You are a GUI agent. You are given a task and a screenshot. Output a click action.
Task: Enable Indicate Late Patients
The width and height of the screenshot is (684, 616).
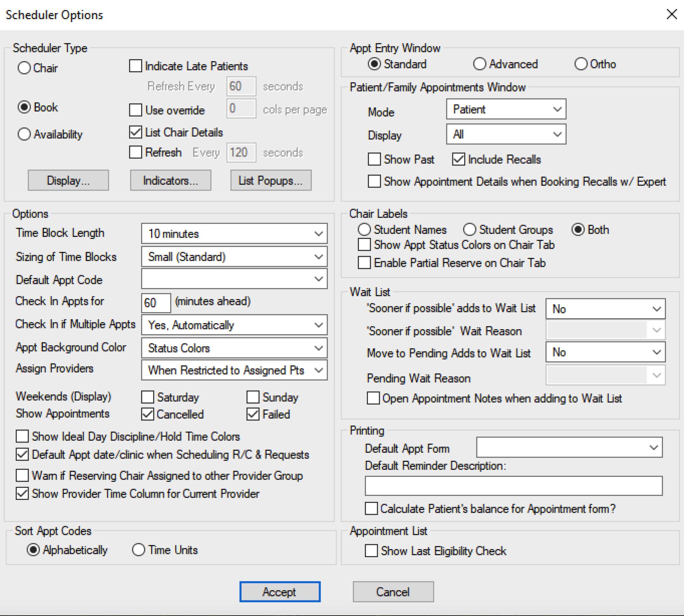click(135, 66)
